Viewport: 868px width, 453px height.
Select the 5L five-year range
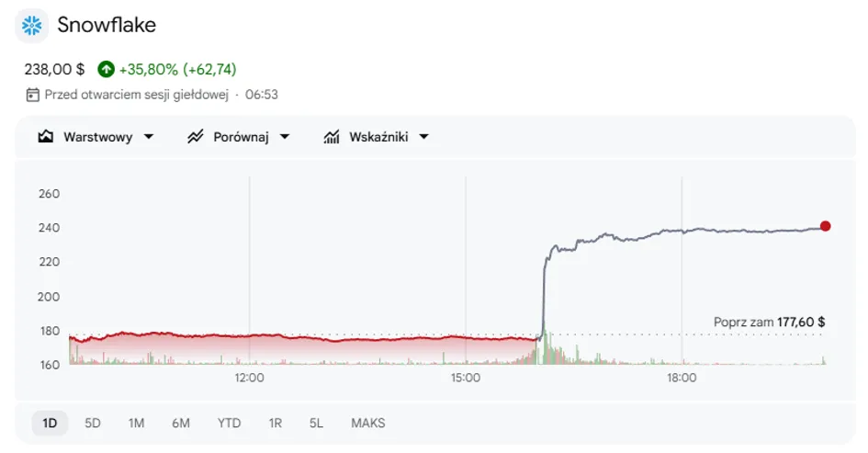tap(316, 423)
